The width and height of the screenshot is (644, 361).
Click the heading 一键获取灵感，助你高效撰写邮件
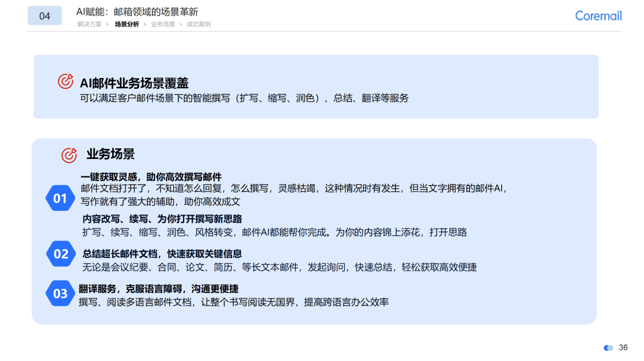(152, 176)
